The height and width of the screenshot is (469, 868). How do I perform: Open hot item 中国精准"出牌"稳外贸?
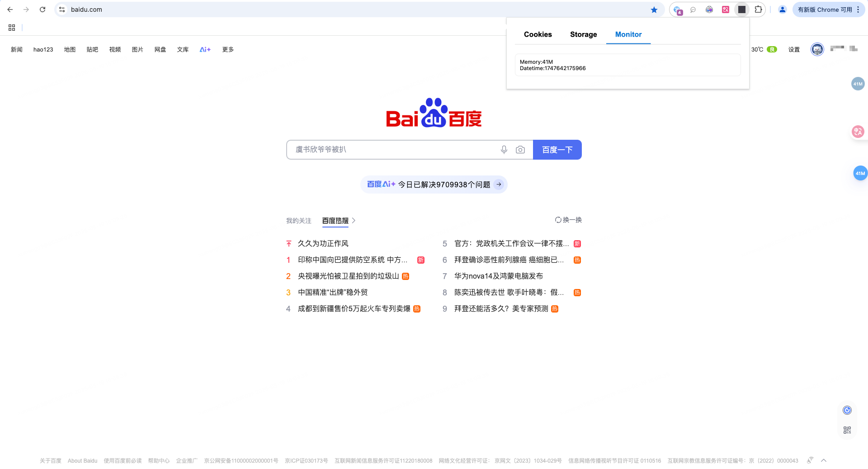click(333, 292)
